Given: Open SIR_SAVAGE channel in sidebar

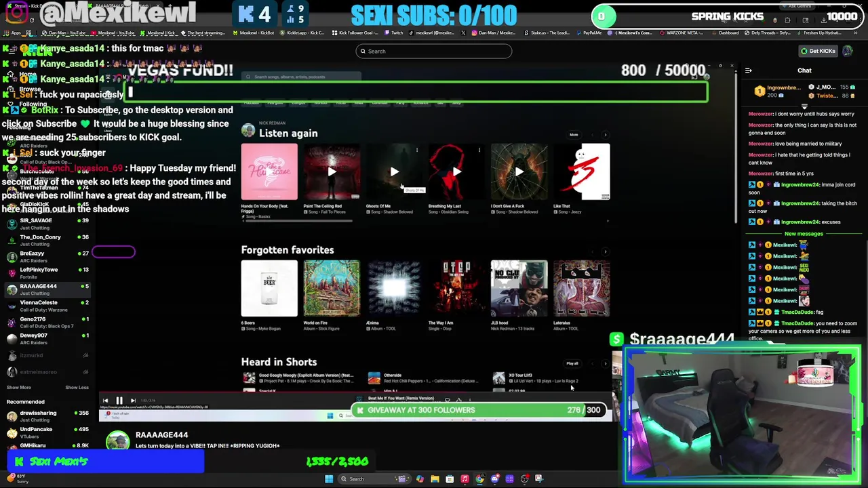Looking at the screenshot, I should [47, 224].
